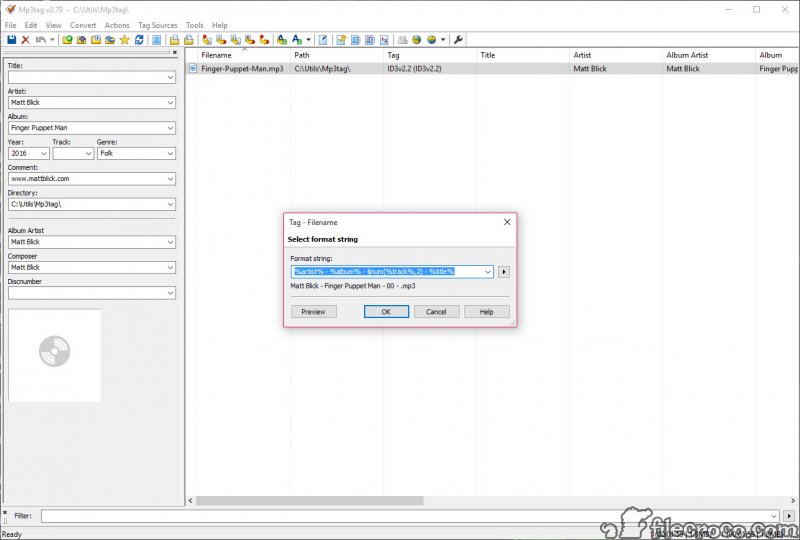The height and width of the screenshot is (540, 800).
Task: Open the Tag Sources menu
Action: [x=158, y=25]
